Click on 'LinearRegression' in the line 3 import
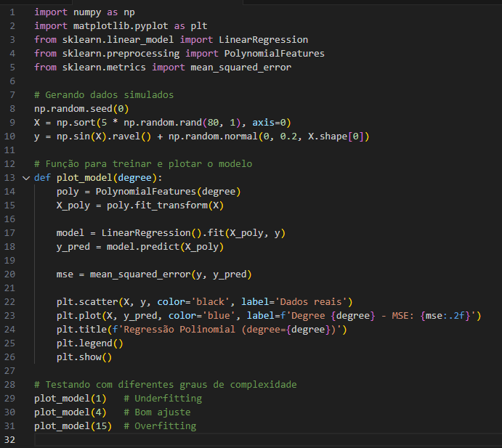Screen dimensions: 502x448 coord(263,40)
